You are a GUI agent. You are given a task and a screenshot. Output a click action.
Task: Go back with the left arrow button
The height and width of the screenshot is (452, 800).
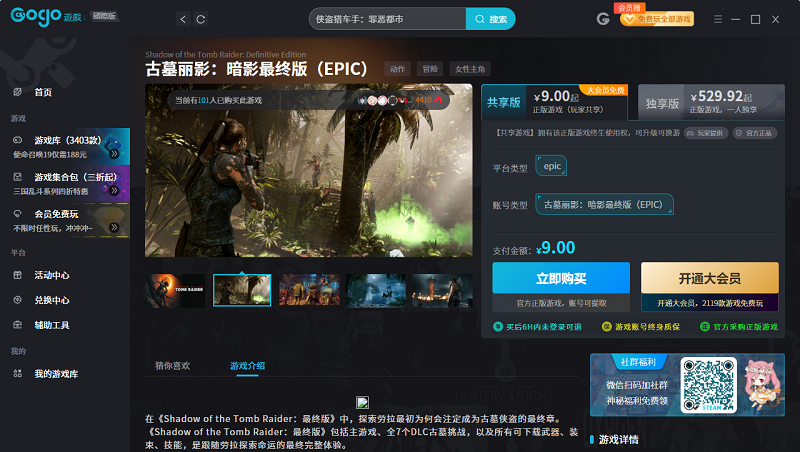183,19
